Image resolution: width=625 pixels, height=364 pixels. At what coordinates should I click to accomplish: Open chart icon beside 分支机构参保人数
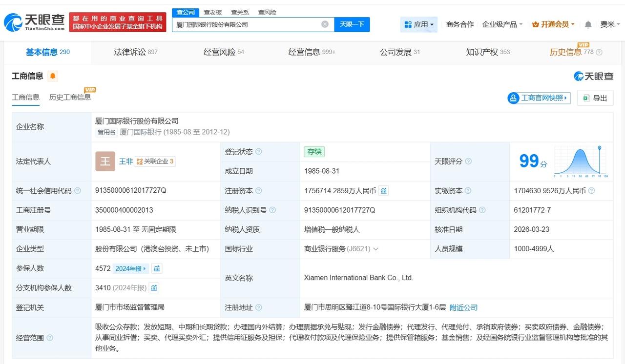[x=154, y=288]
